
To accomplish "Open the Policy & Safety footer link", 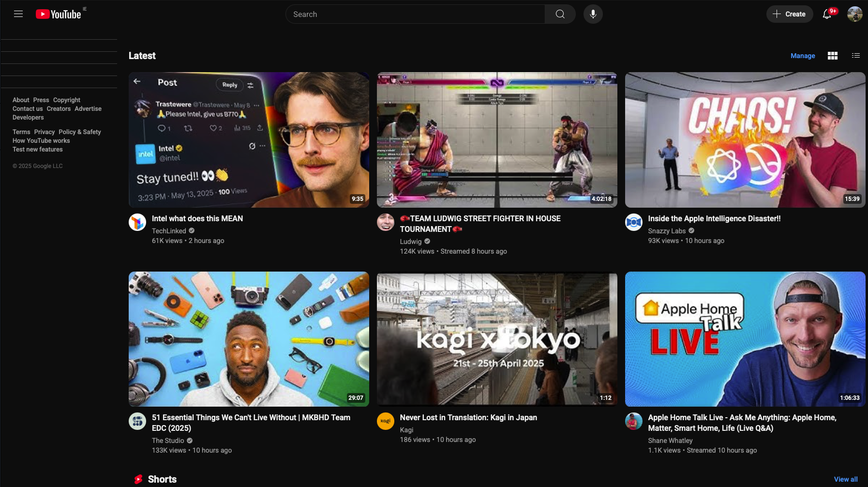I will 80,132.
